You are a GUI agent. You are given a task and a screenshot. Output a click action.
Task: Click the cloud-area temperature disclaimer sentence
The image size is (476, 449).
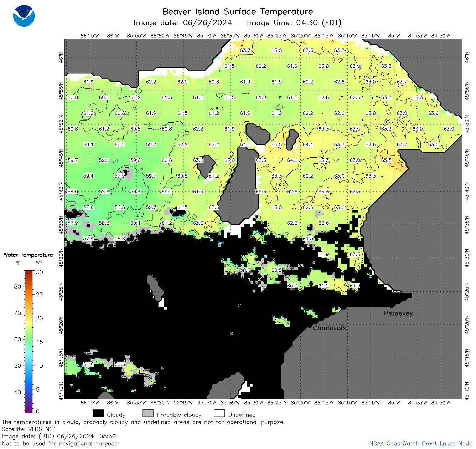[x=143, y=422]
